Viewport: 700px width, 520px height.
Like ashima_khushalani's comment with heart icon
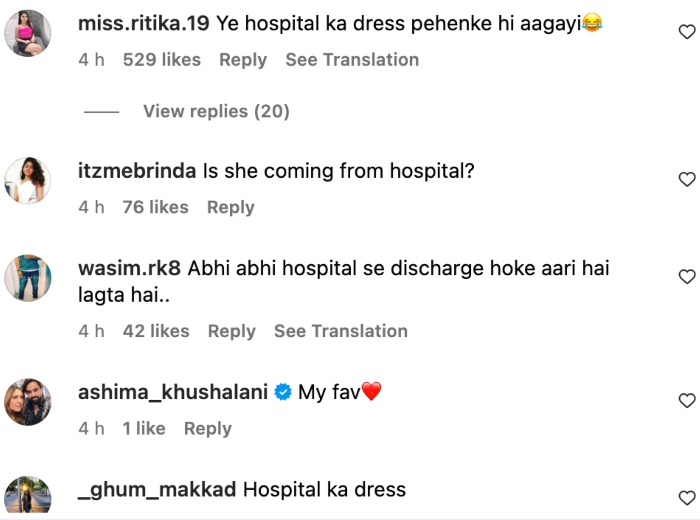point(687,400)
